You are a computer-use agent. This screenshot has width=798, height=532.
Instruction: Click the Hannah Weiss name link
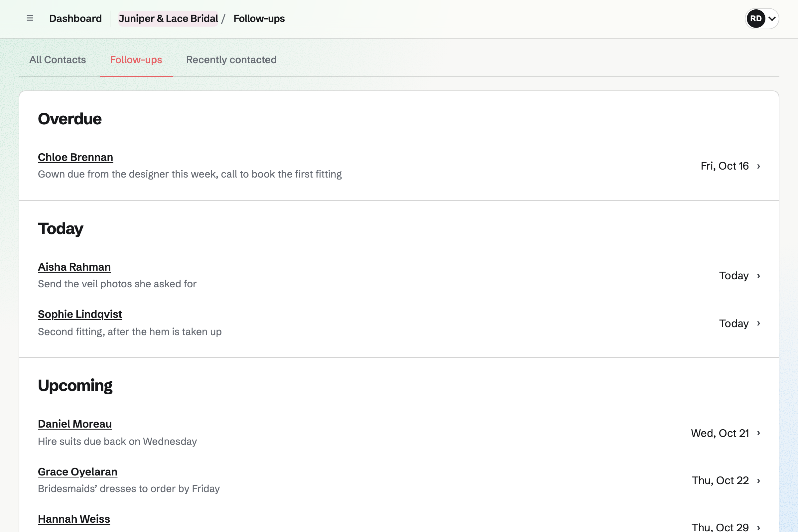pos(74,519)
